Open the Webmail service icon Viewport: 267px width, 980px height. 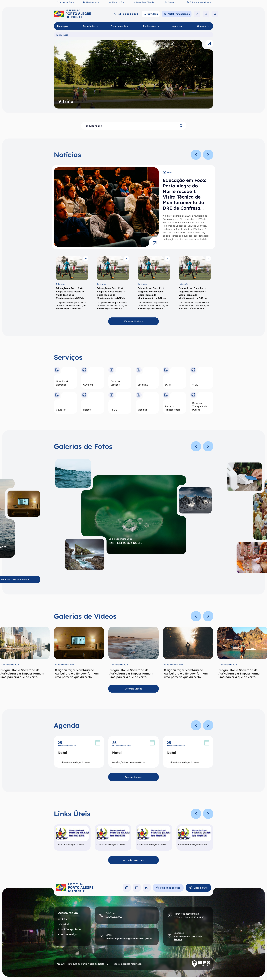(x=139, y=395)
